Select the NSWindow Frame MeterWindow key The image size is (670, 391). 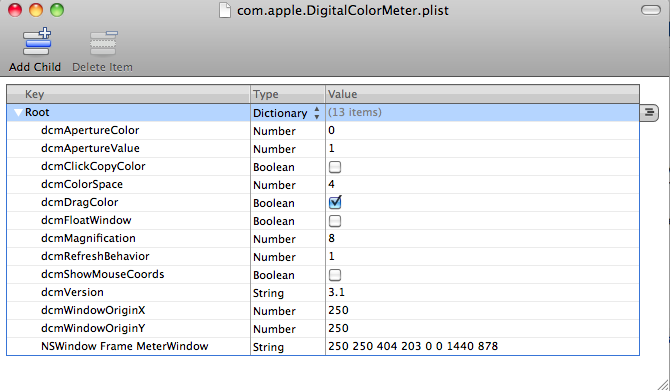point(124,346)
